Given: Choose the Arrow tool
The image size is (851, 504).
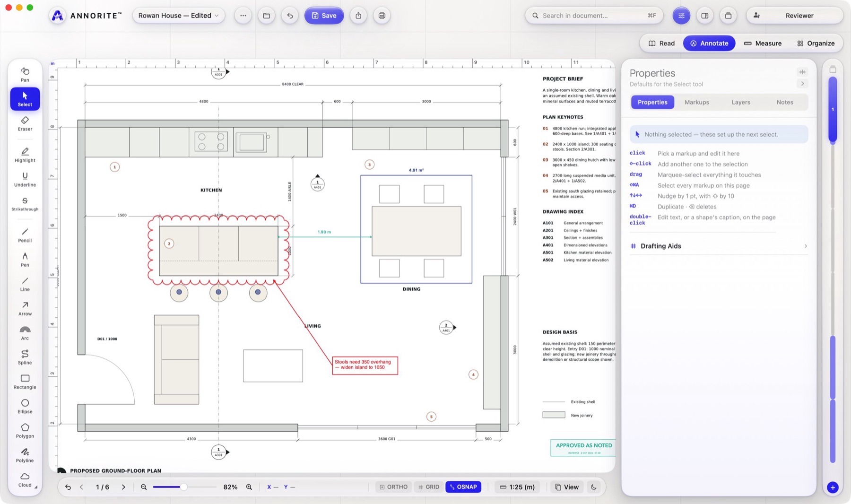Looking at the screenshot, I should [x=25, y=309].
